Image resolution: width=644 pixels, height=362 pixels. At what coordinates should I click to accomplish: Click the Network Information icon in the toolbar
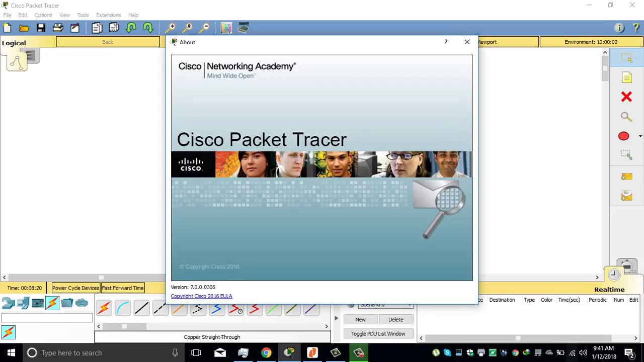(619, 28)
